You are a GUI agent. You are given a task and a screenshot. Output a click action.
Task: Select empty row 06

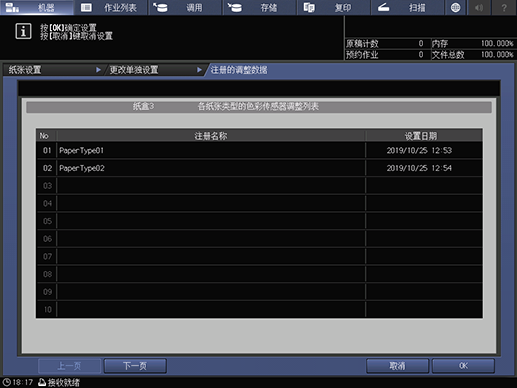click(x=259, y=239)
